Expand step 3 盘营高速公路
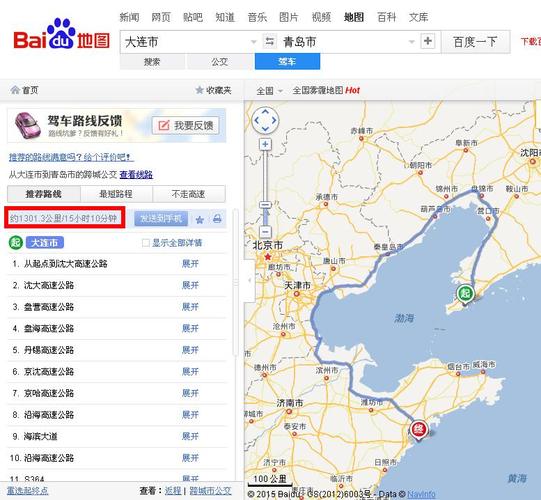Image resolution: width=541 pixels, height=500 pixels. click(x=190, y=307)
